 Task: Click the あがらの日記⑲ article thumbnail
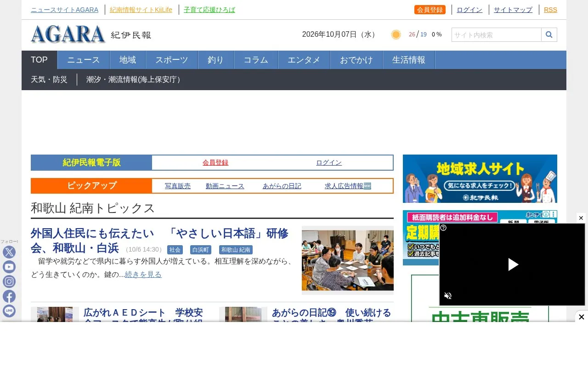pyautogui.click(x=243, y=314)
